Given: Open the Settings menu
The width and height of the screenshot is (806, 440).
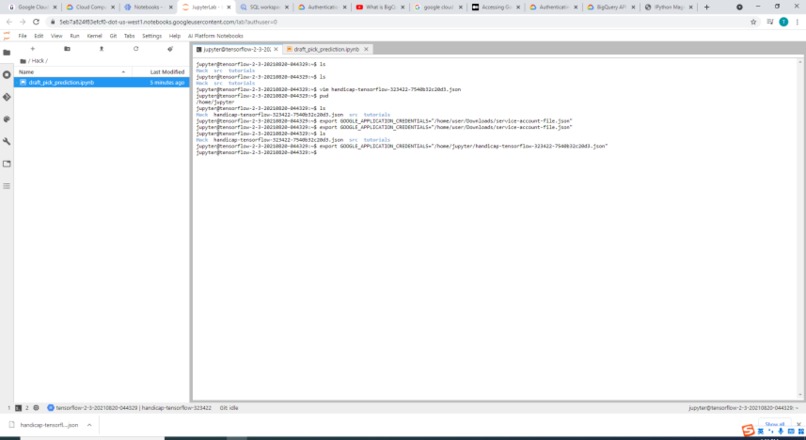Looking at the screenshot, I should coord(152,36).
